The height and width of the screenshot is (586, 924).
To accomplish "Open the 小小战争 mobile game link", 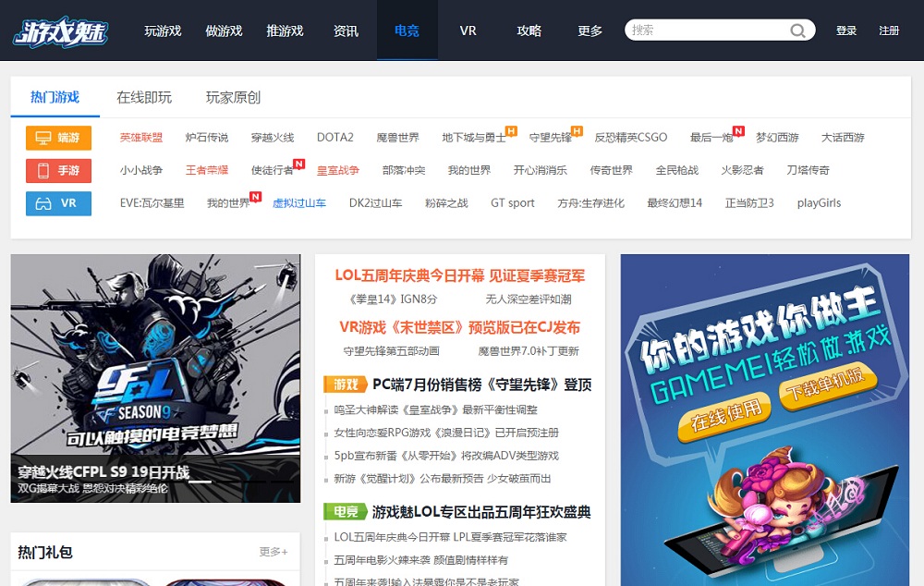I will [x=140, y=170].
